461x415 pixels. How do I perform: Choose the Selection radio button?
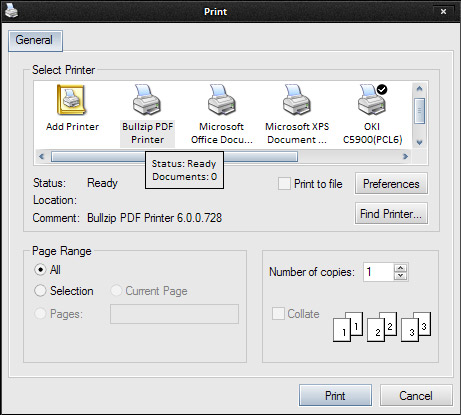point(40,291)
